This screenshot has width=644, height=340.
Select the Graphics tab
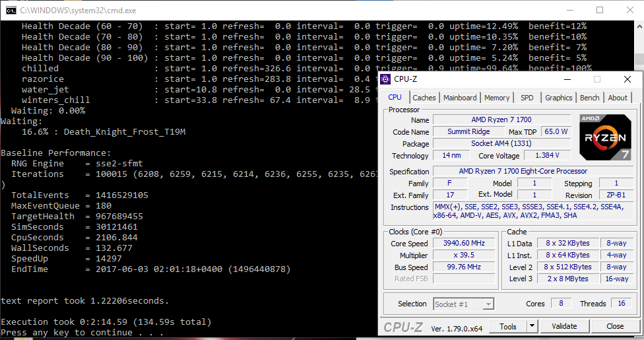(559, 98)
